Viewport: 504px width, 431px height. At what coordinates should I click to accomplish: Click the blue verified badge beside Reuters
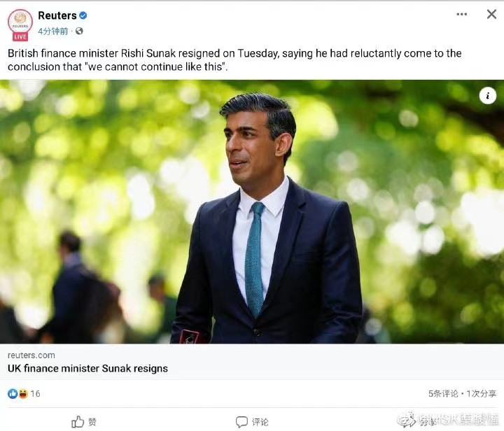[83, 15]
